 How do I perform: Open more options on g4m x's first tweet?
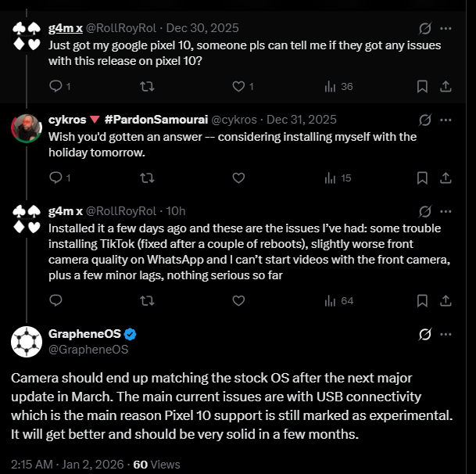[446, 28]
